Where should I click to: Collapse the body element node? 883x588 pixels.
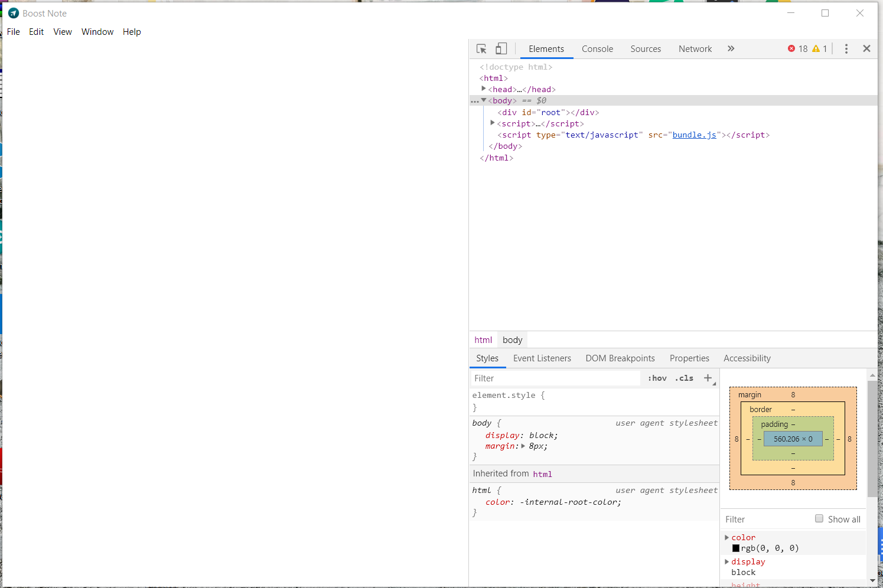(484, 100)
